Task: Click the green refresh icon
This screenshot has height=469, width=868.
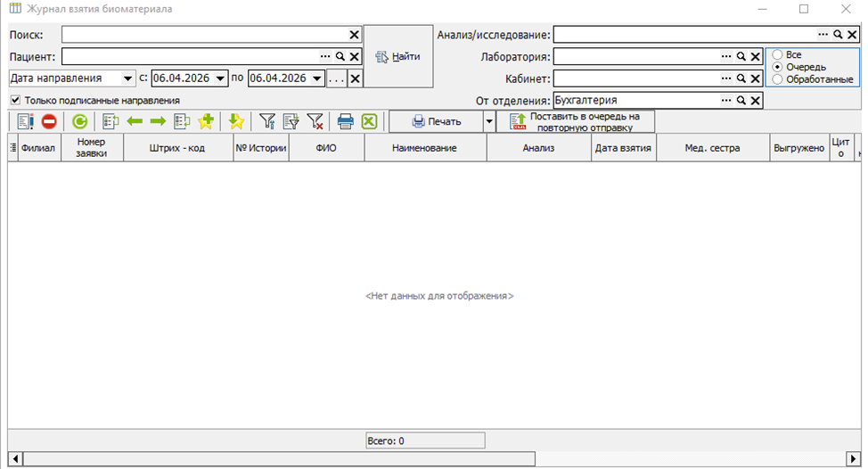Action: click(80, 122)
